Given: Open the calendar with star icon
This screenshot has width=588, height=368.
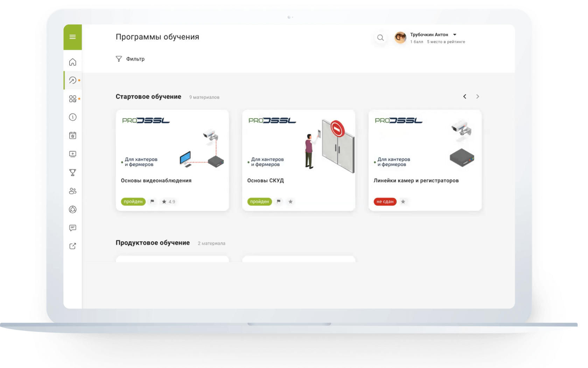Looking at the screenshot, I should point(72,136).
